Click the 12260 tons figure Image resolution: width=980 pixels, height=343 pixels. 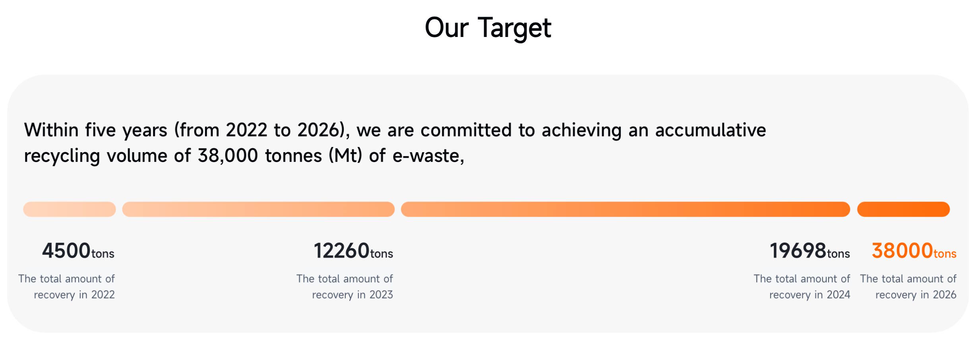353,251
